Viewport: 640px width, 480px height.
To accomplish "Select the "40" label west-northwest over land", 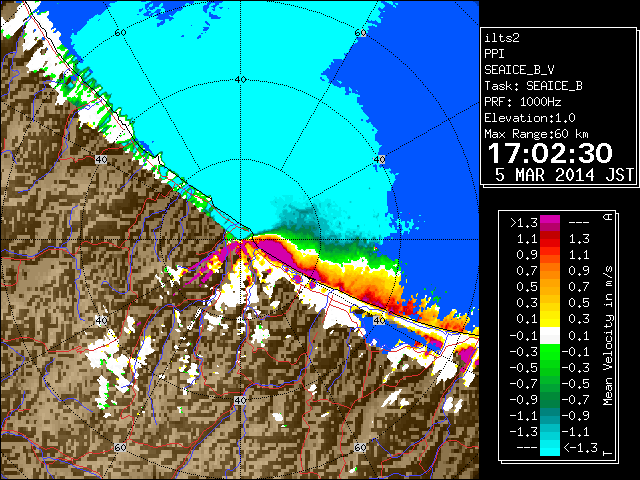I will 101,160.
